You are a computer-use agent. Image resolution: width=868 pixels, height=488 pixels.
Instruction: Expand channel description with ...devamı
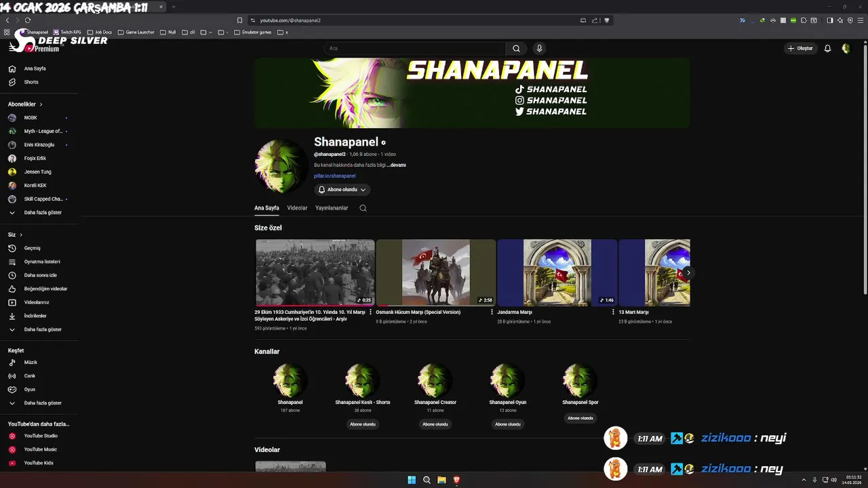click(397, 165)
